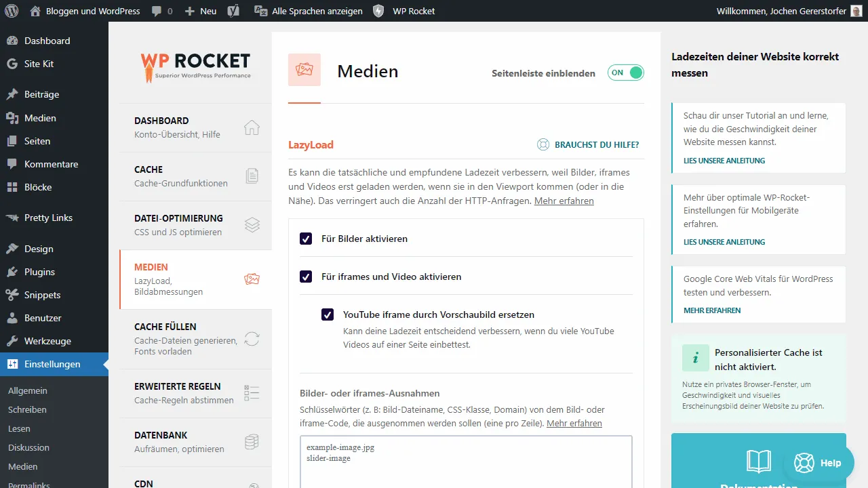Click the book icon on Dokumentation card
This screenshot has height=488, width=868.
pyautogui.click(x=759, y=462)
